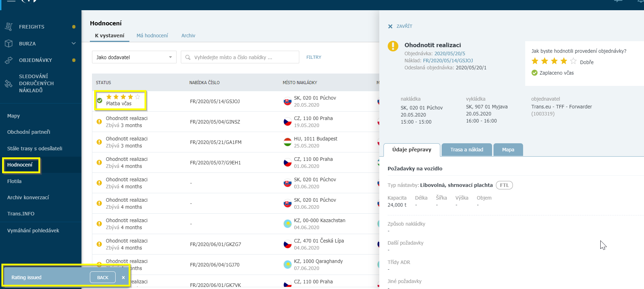Click the Hungarian flag by HU, 1011 Budapest

pos(288,142)
